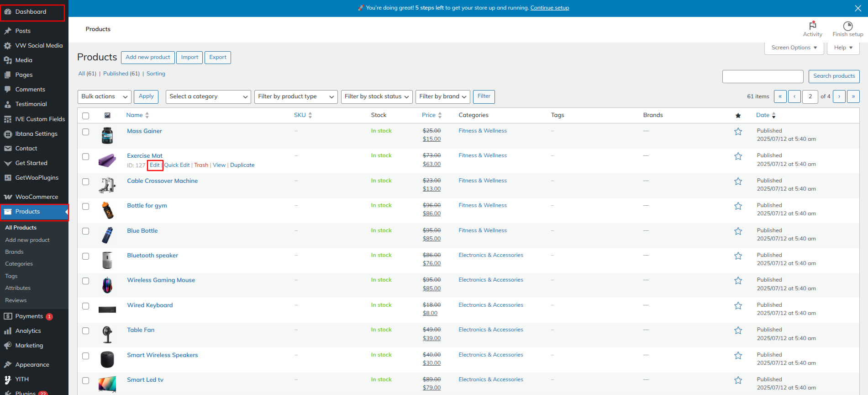The height and width of the screenshot is (395, 868).
Task: Check the Exercise Mat row checkbox
Action: [85, 157]
